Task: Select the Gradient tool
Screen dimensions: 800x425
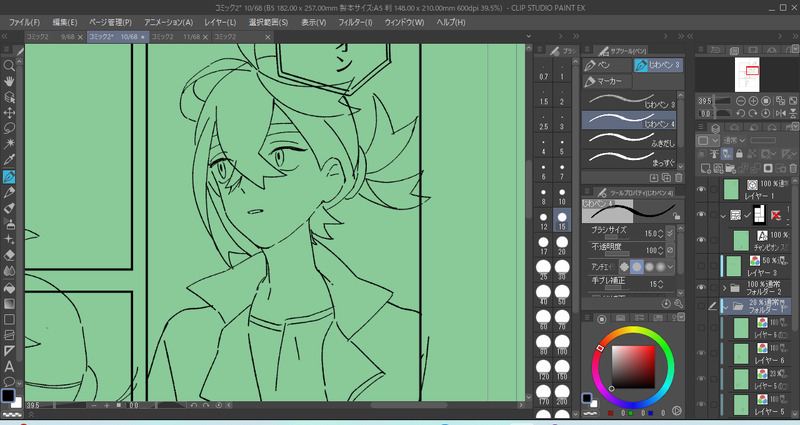Action: (x=9, y=304)
